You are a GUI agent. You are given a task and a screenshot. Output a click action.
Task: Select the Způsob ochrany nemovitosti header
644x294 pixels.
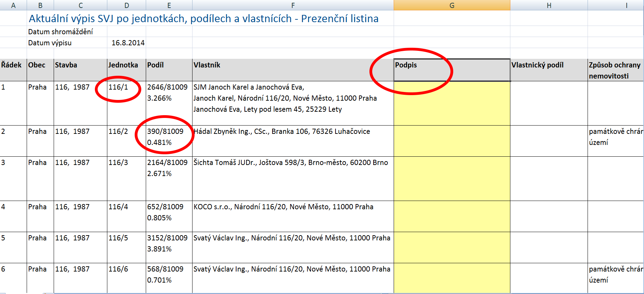coord(615,70)
